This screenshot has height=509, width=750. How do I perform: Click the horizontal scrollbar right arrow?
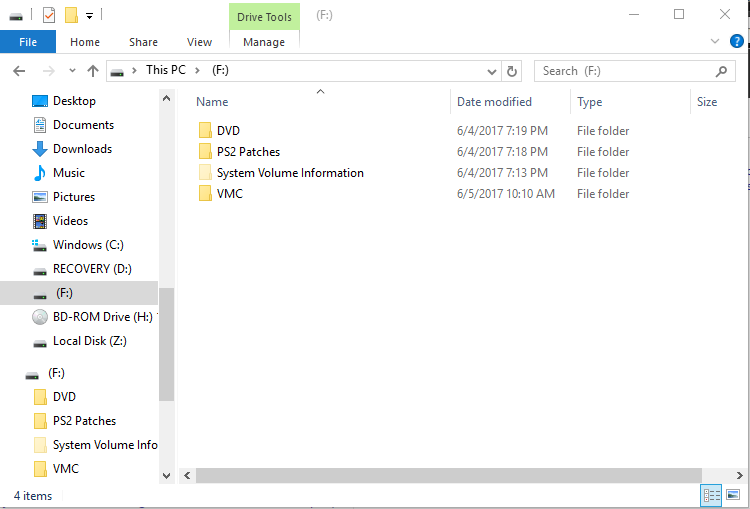739,476
